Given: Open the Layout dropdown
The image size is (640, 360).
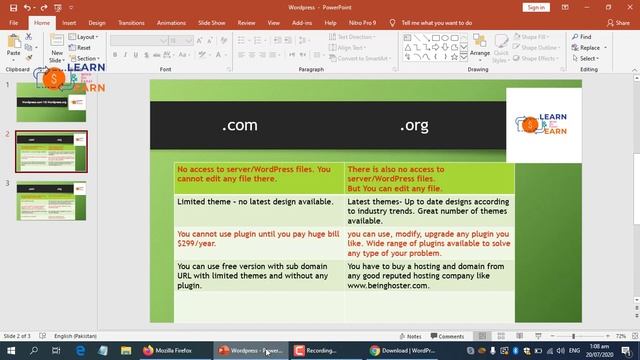Looking at the screenshot, I should [x=84, y=37].
